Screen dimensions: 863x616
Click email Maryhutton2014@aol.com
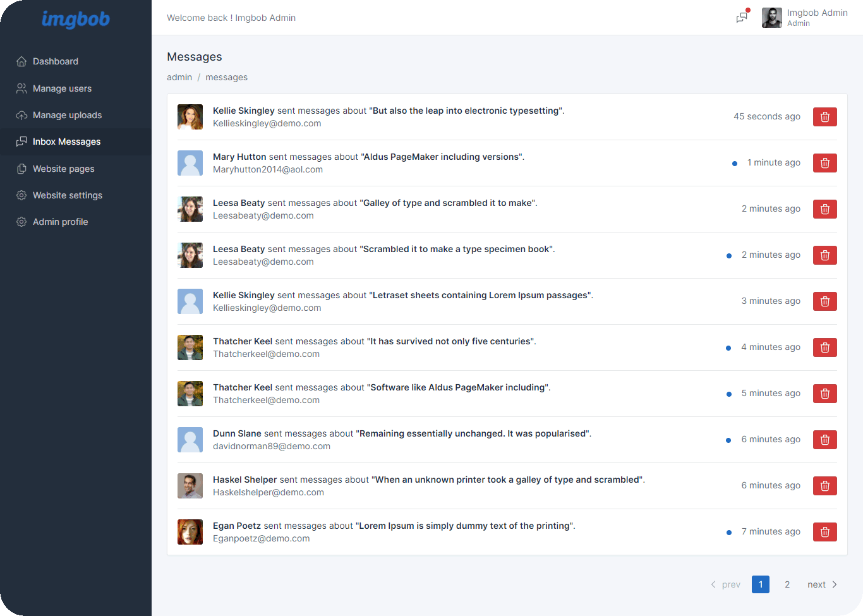[x=268, y=169]
